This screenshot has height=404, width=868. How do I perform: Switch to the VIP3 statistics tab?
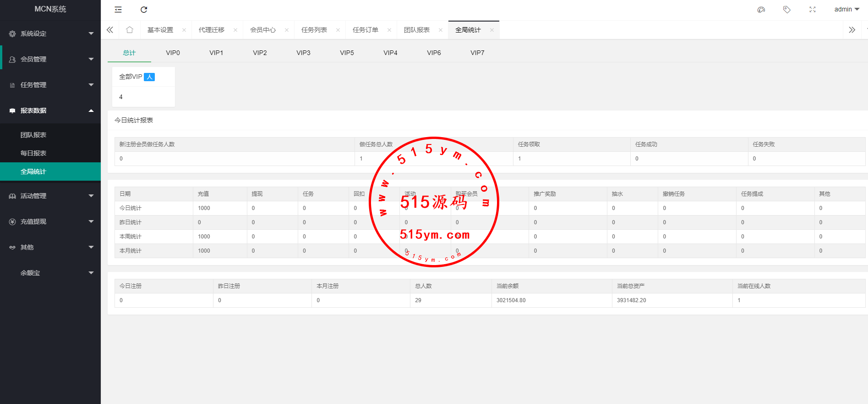pos(303,53)
